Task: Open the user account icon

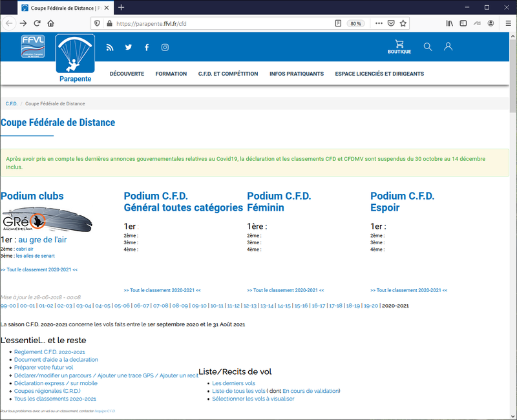Action: pos(448,47)
